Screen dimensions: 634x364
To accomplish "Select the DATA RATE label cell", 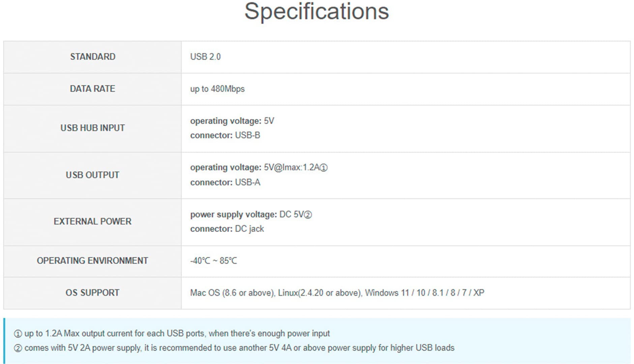I will pyautogui.click(x=92, y=89).
